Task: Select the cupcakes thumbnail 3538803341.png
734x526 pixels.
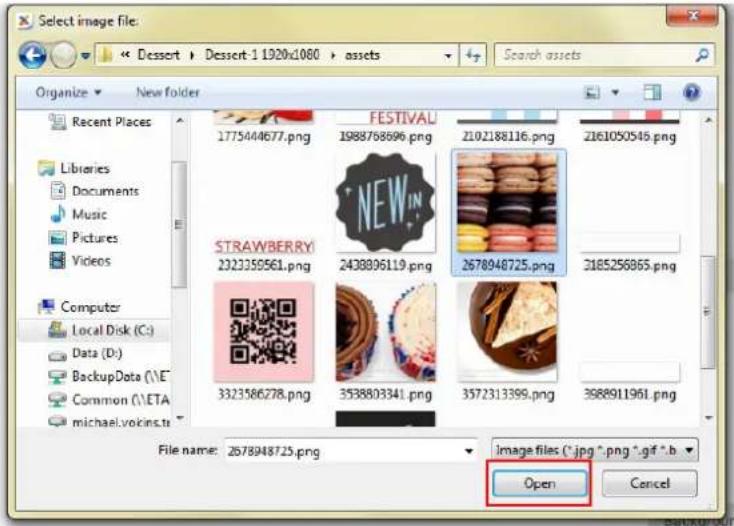Action: point(386,332)
